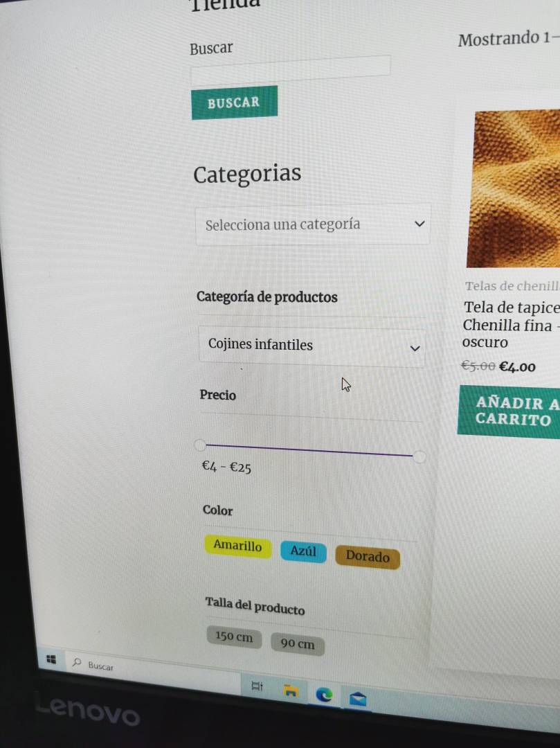Click the chevron of the Categorias selector
Screen dimensions: 560x748
click(x=419, y=223)
